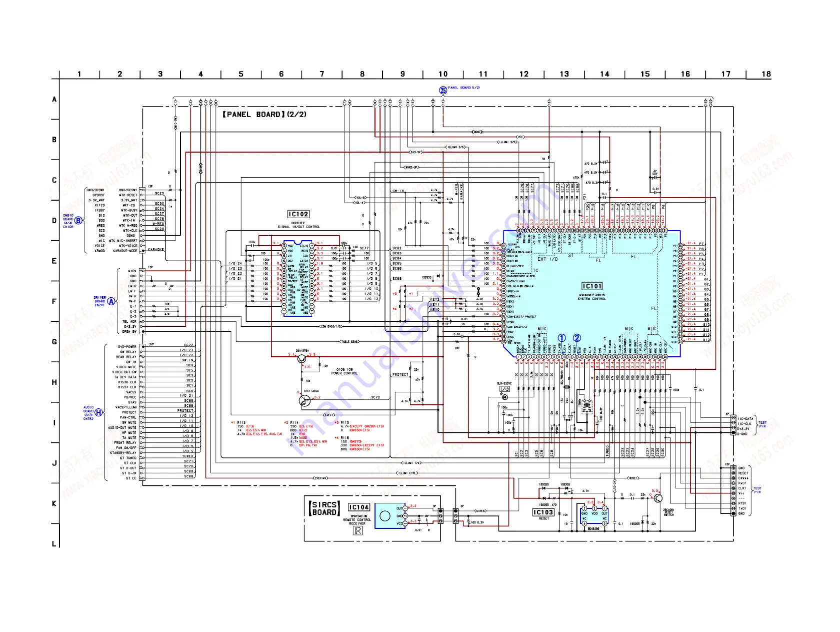
Task: Select the DTC114EUA transistor symbol
Action: pyautogui.click(x=304, y=400)
